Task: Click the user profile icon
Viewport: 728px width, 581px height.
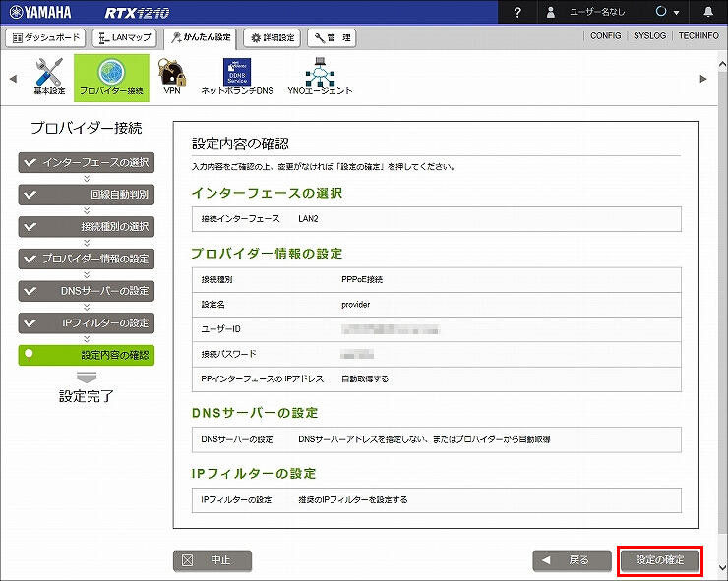Action: (551, 13)
